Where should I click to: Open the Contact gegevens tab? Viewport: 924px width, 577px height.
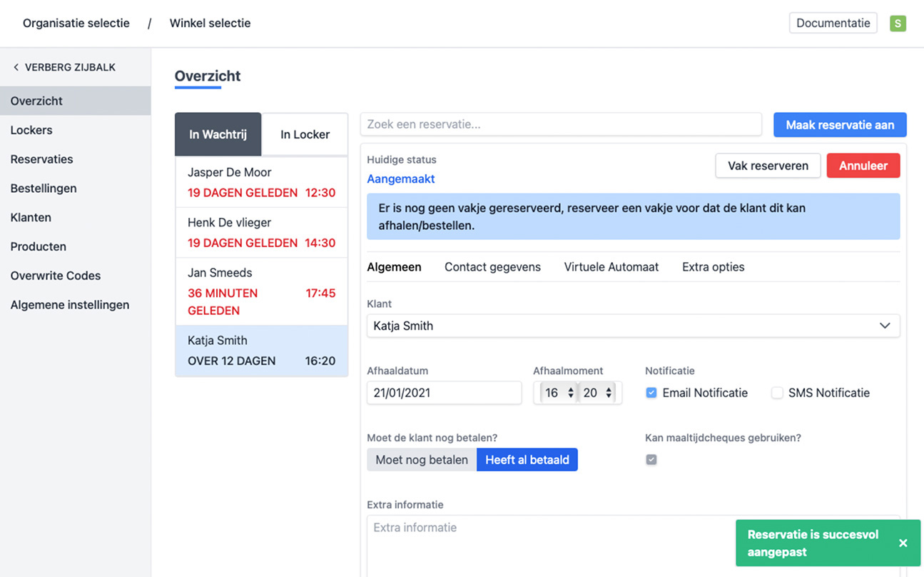tap(492, 267)
